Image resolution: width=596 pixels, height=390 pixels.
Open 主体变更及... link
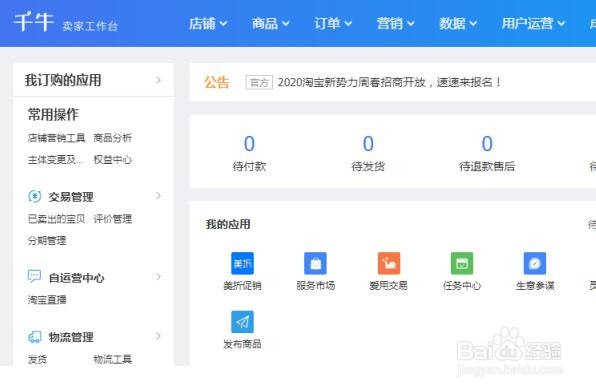click(x=55, y=160)
